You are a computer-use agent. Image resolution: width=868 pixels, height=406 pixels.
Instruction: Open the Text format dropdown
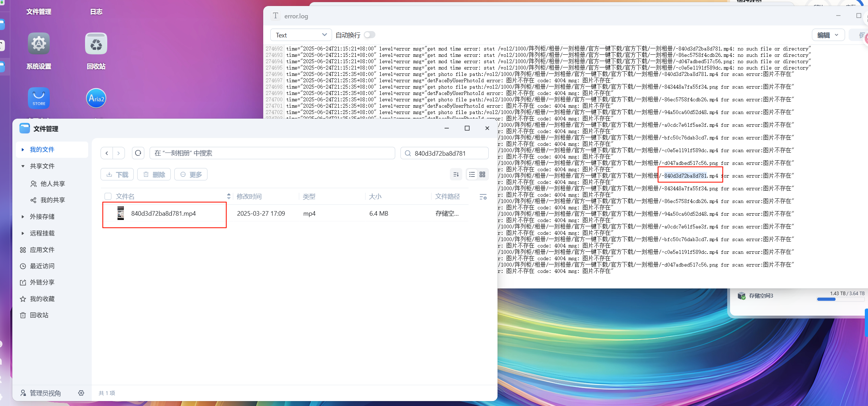301,35
